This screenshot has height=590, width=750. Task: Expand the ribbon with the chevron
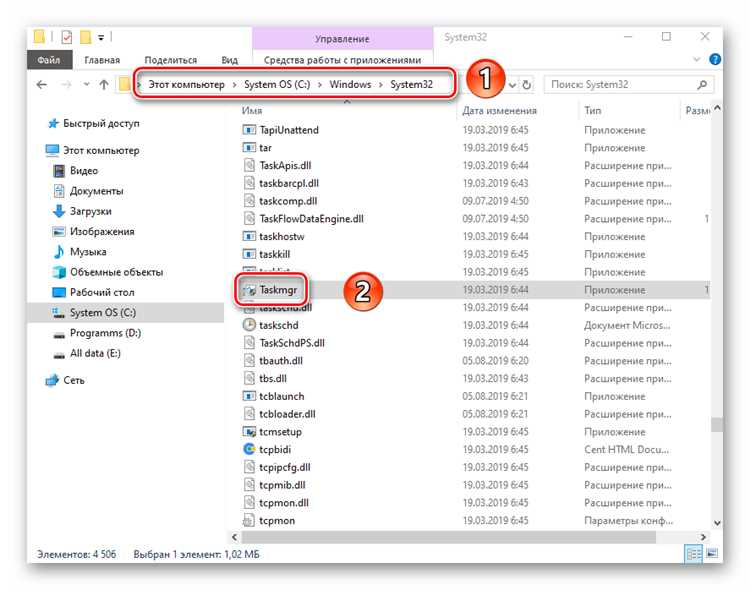point(696,60)
